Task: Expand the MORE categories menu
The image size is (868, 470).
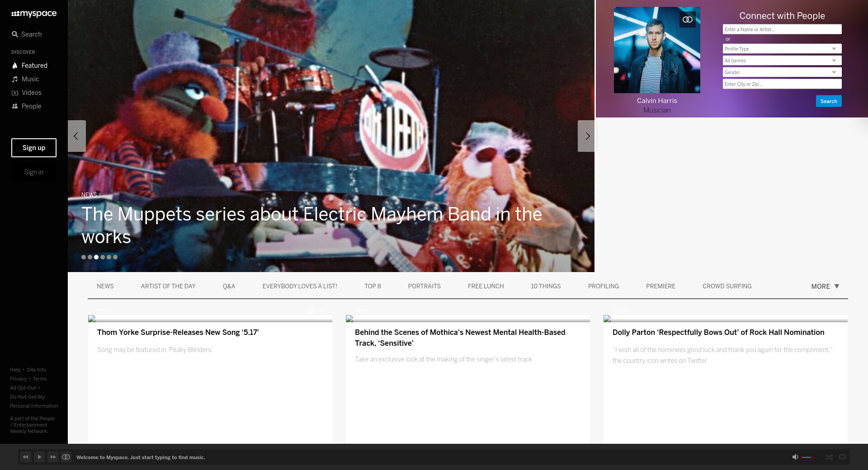Action: click(x=825, y=286)
